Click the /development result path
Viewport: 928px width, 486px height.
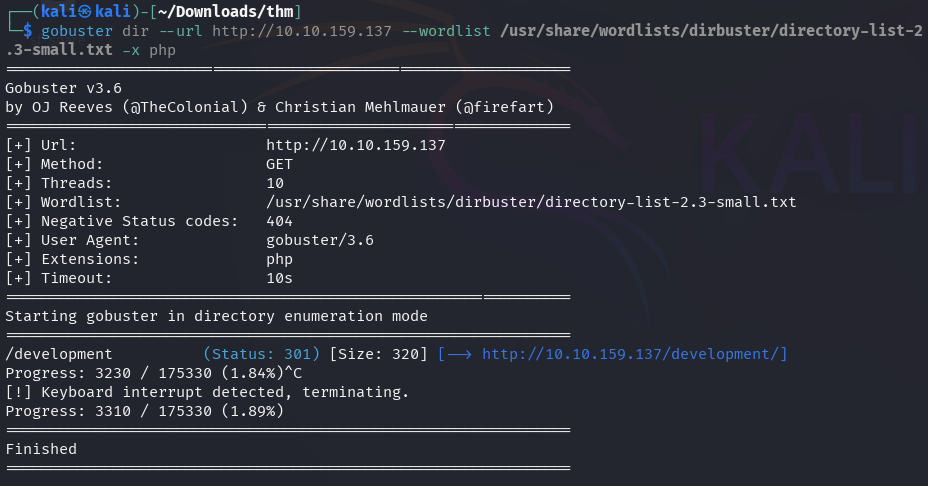click(59, 354)
